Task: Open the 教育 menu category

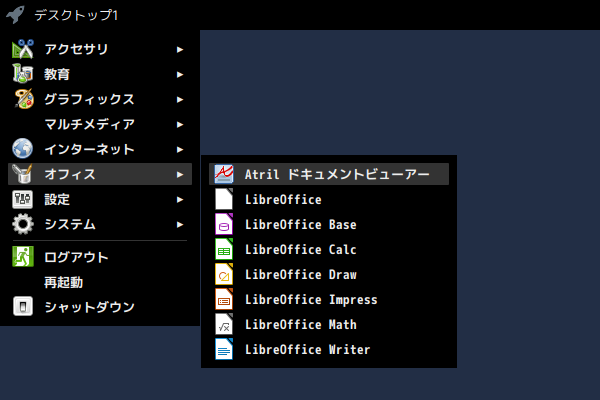Action: click(x=100, y=74)
